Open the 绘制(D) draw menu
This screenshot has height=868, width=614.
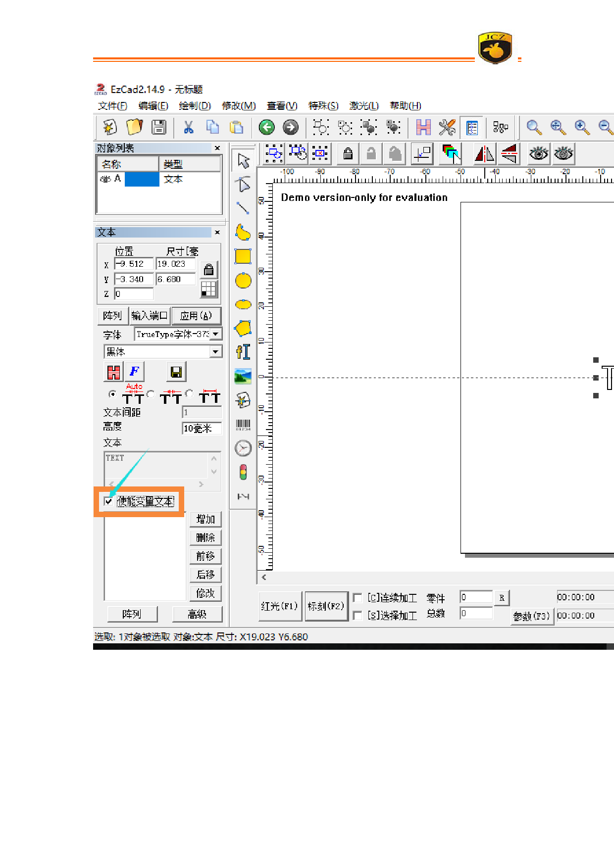pos(195,106)
